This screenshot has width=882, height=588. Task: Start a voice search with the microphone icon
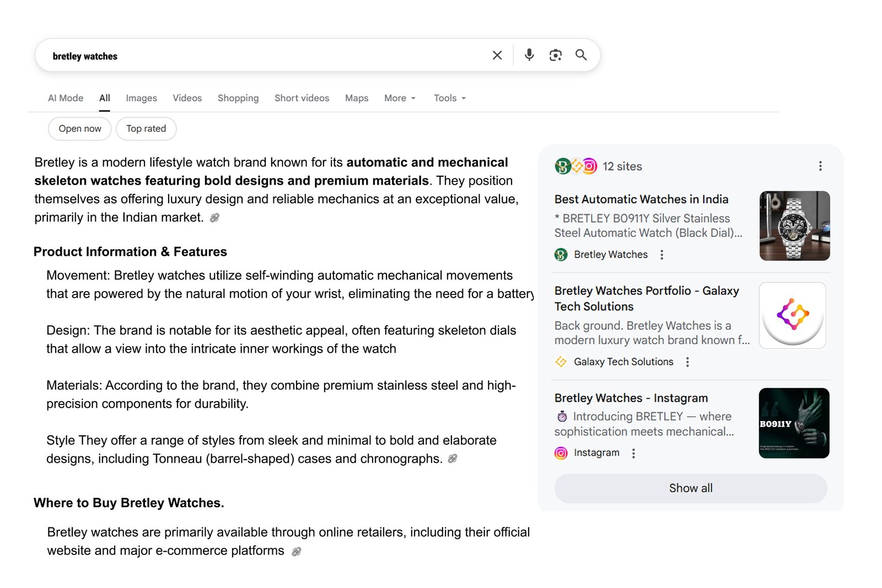pyautogui.click(x=529, y=55)
